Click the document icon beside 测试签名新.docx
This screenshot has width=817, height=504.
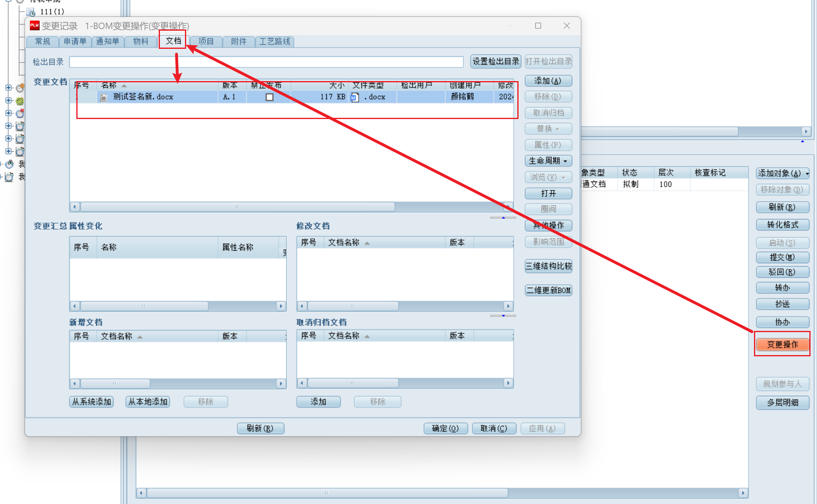(104, 97)
